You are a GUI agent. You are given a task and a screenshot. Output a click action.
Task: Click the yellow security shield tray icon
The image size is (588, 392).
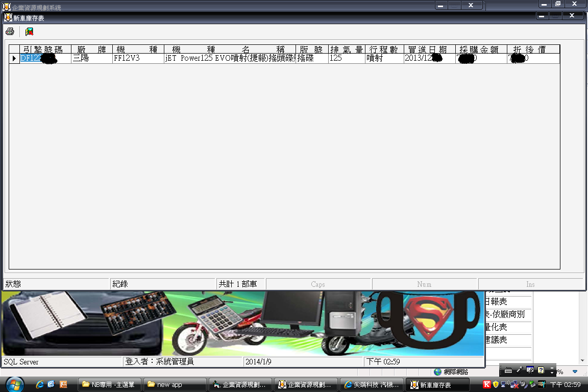point(496,384)
